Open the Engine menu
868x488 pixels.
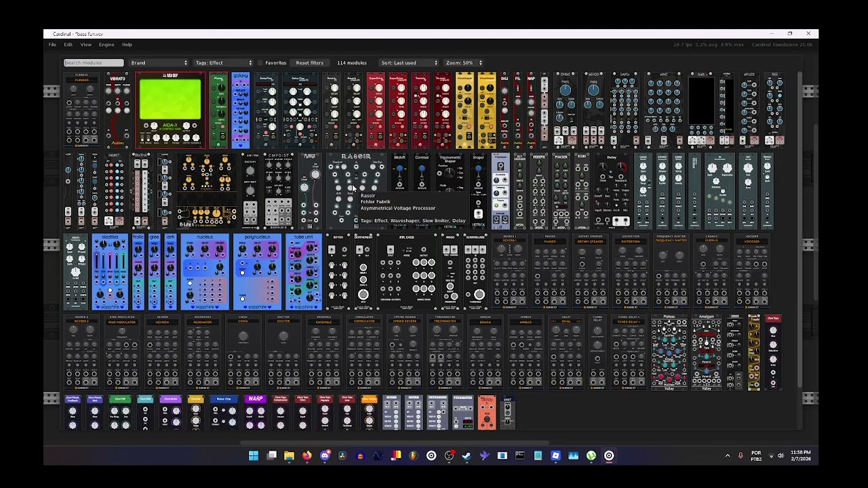(106, 45)
